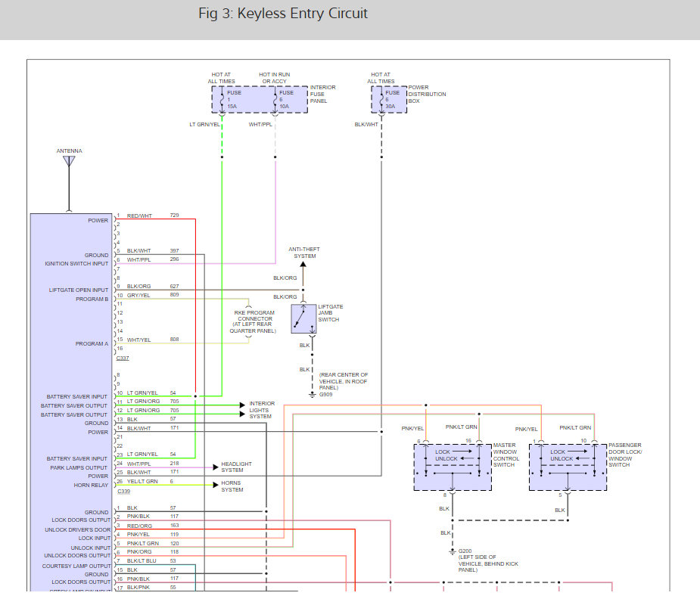Click the RED/ORG wire label
700x599 pixels.
140,526
